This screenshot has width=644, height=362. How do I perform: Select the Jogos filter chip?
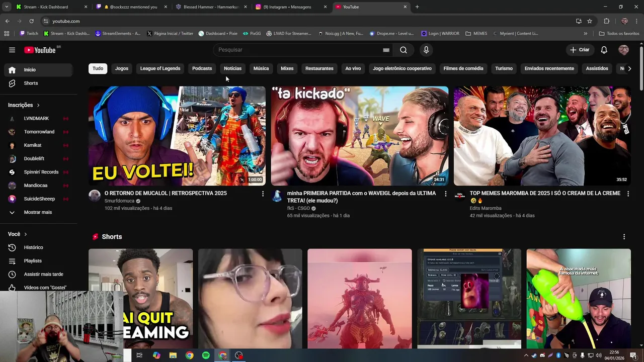122,68
